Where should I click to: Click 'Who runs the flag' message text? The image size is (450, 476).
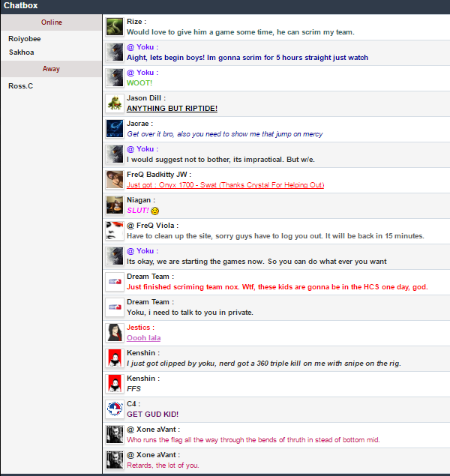(253, 440)
